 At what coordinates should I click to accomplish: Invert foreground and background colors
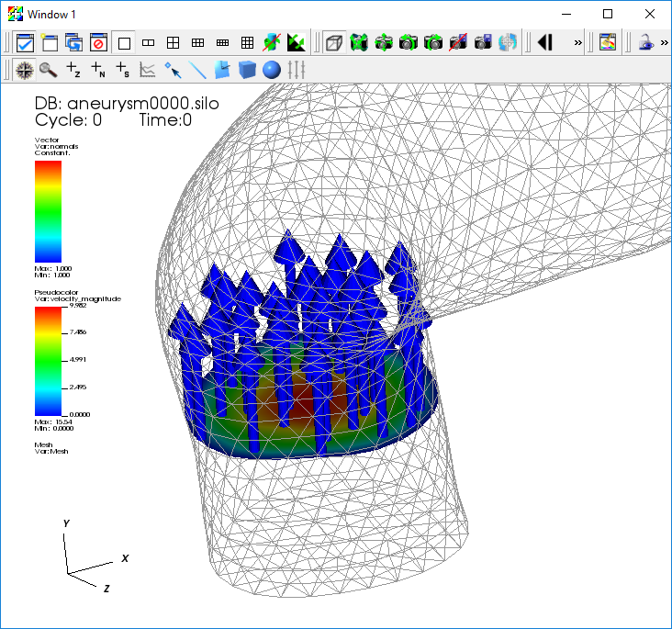tap(297, 43)
